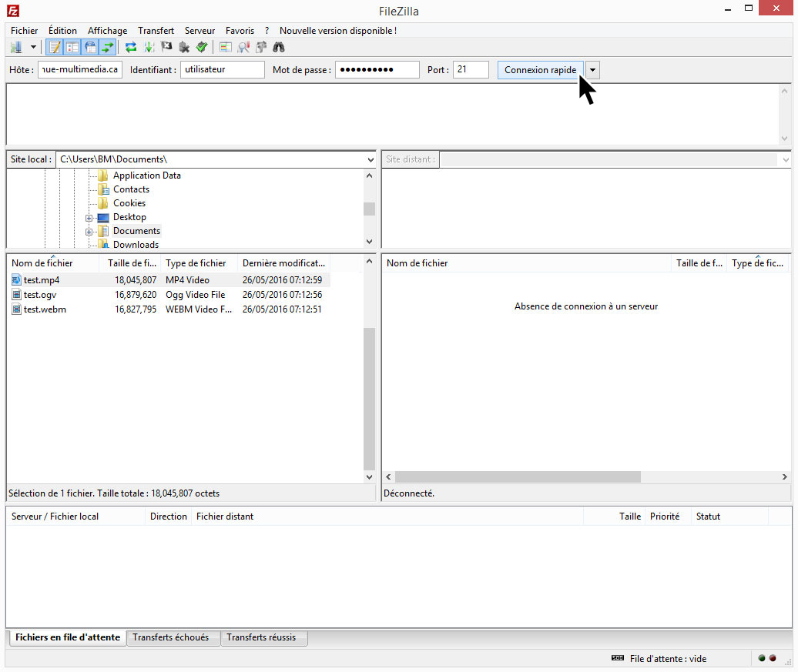This screenshot has height=672, width=798.
Task: Open the Site local path dropdown
Action: point(370,159)
